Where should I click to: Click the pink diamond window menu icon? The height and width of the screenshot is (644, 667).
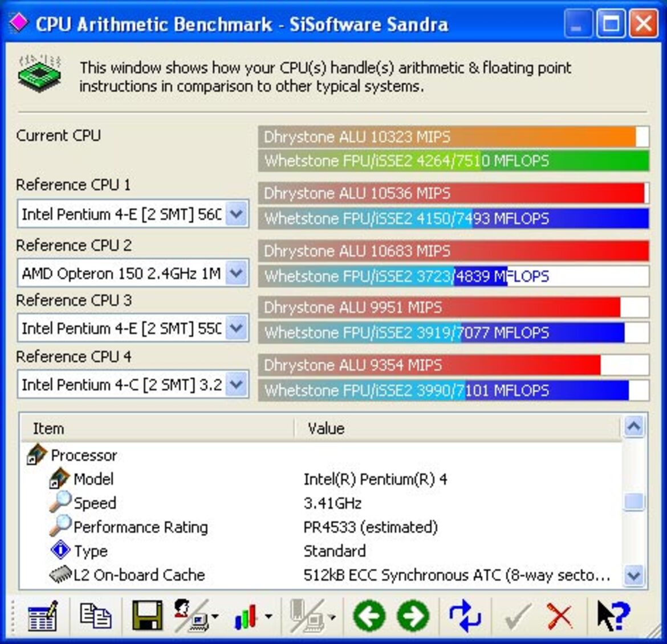19,22
